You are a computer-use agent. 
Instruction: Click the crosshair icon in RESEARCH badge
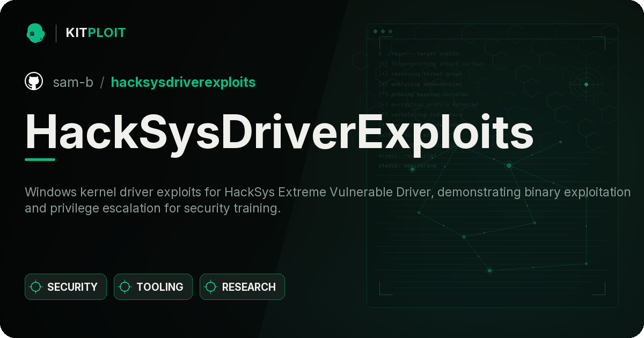[211, 287]
